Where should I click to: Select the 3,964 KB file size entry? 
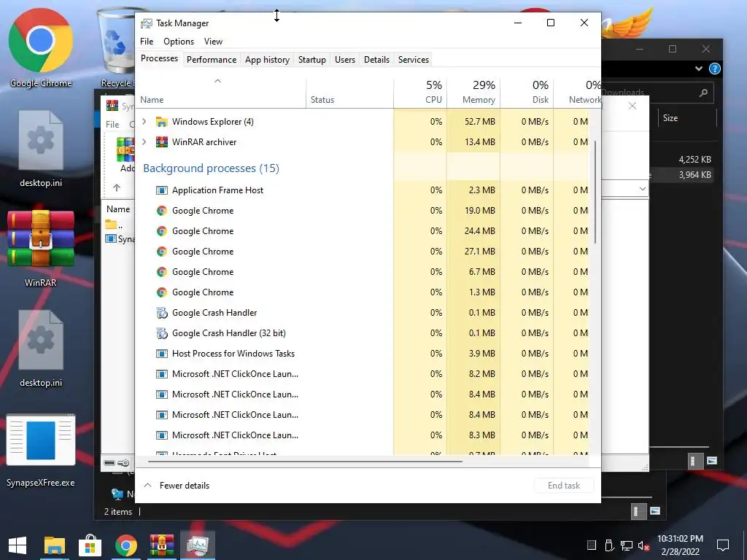(694, 175)
